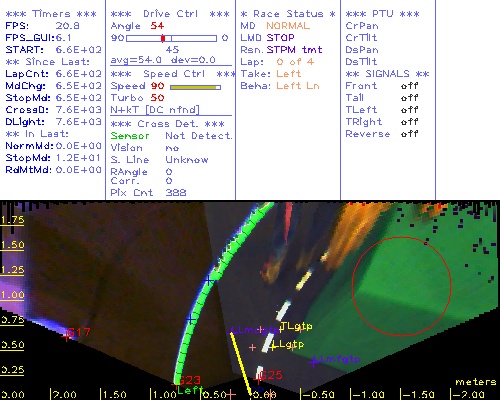This screenshot has height=400, width=500.
Task: Click the Drive Ctrl section header
Action: point(170,14)
